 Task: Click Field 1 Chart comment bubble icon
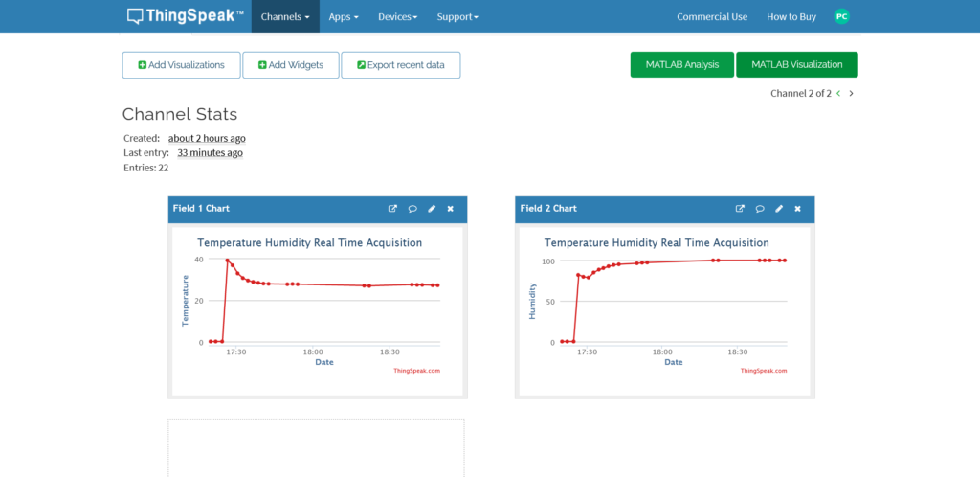coord(412,209)
